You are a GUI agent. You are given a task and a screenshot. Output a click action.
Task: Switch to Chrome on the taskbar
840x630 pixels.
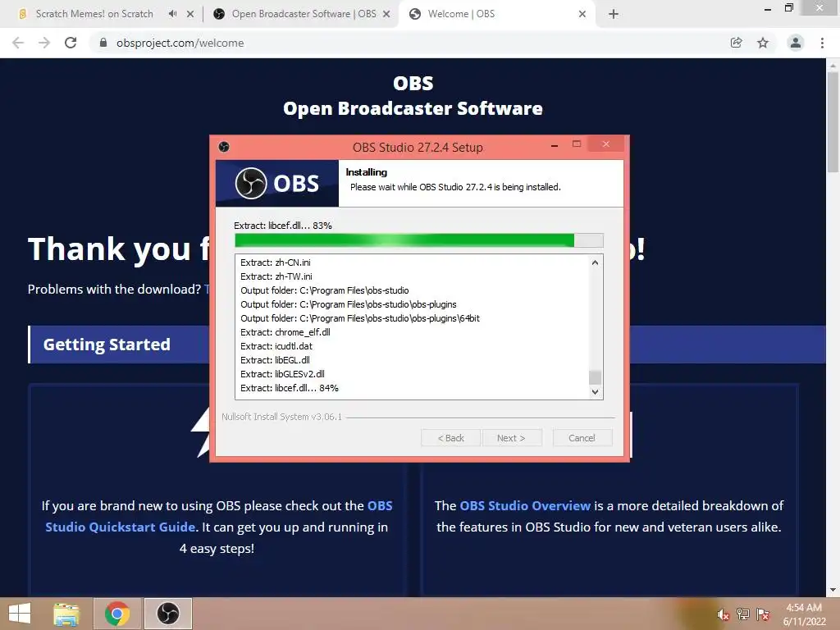(117, 614)
